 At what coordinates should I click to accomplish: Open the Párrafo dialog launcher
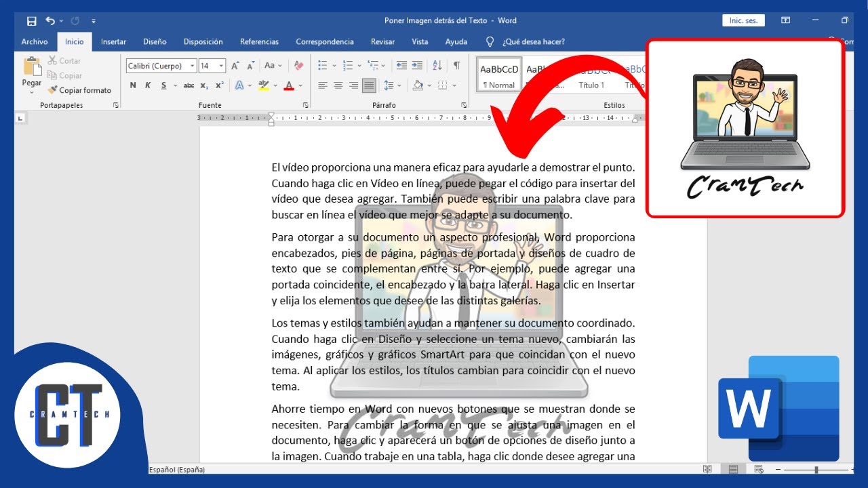coord(465,106)
